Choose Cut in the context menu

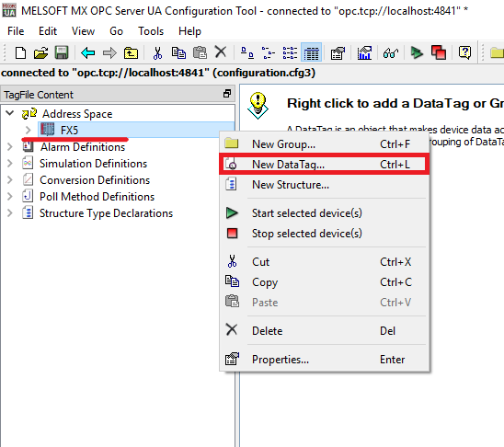click(x=325, y=262)
